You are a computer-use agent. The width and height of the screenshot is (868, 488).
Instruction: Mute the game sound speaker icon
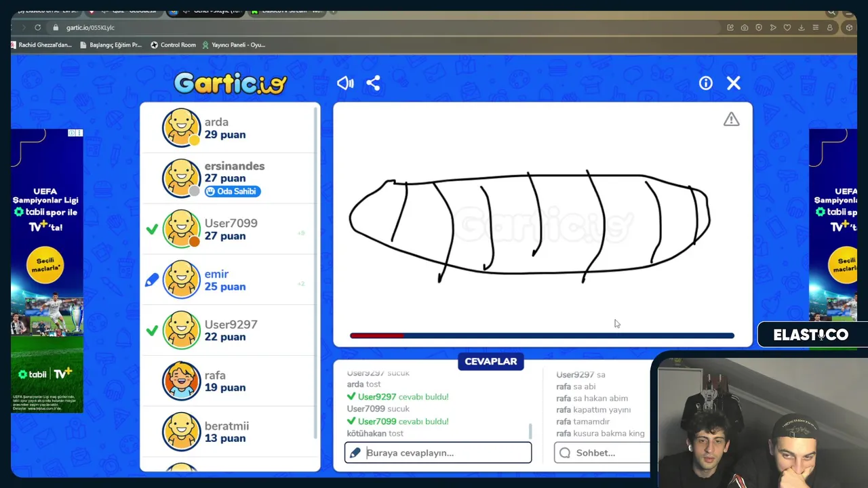pyautogui.click(x=345, y=83)
